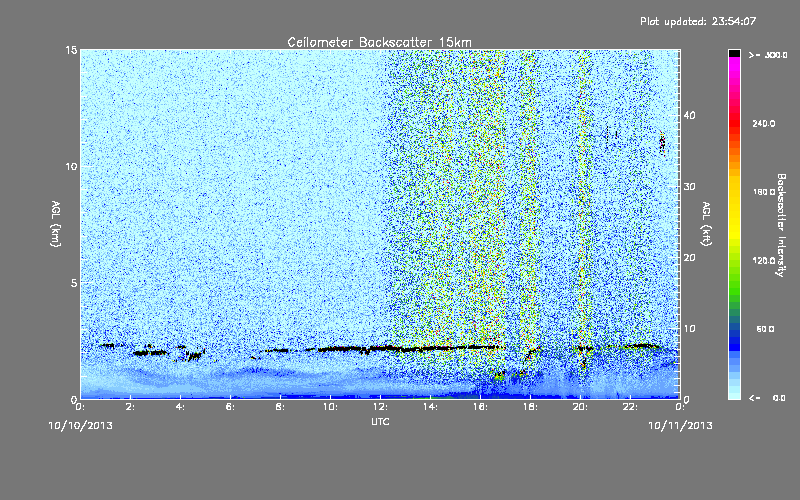Screen dimensions: 800x500
Task: Click the 30 tick on the kft axis
Action: (x=689, y=187)
